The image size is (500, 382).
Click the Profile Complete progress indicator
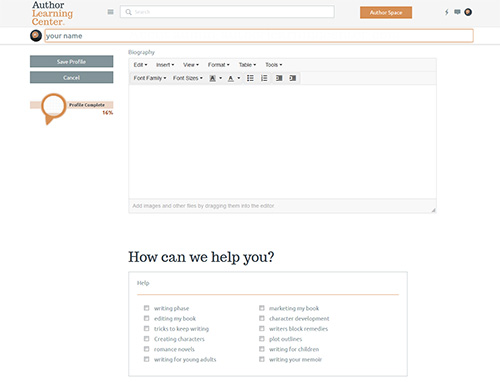pos(71,108)
